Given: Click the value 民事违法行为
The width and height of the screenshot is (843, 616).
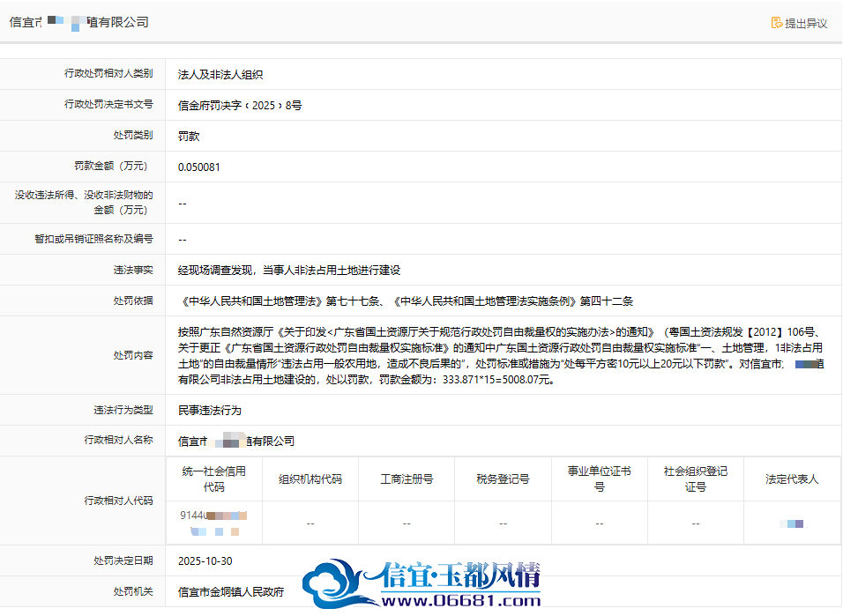Looking at the screenshot, I should point(210,411).
